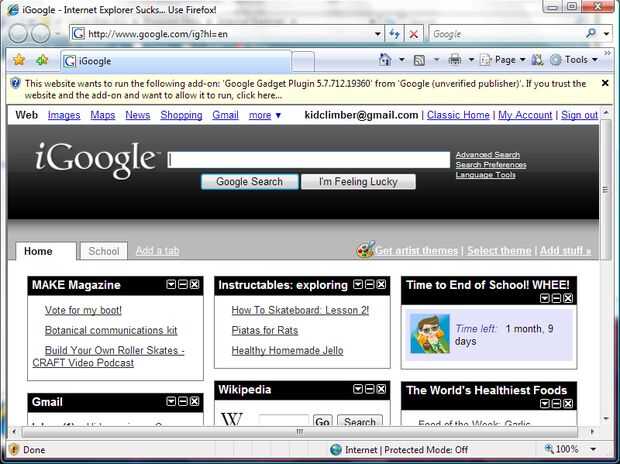Viewport: 620px width, 464px height.
Task: Open MAKE Magazine gadget dropdown menu
Action: pos(171,284)
